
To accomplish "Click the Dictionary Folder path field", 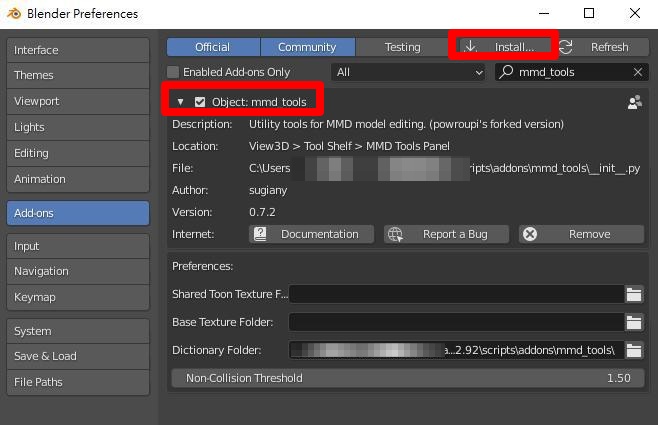I will 457,350.
